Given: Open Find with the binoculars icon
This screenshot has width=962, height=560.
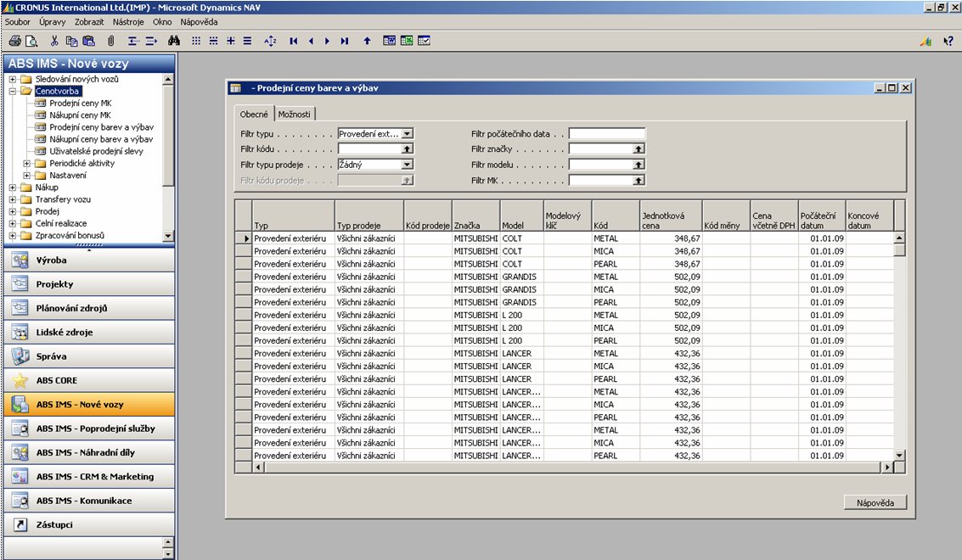Looking at the screenshot, I should pyautogui.click(x=174, y=41).
